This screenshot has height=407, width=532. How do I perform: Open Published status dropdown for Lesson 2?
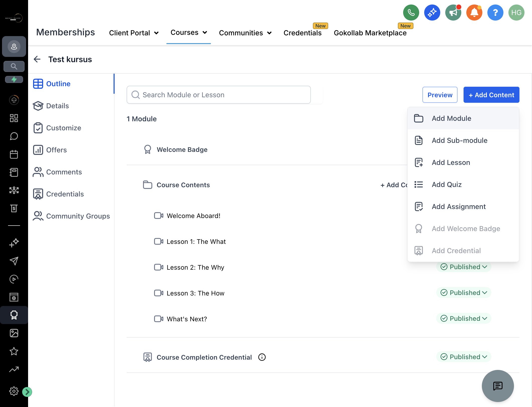[464, 267]
